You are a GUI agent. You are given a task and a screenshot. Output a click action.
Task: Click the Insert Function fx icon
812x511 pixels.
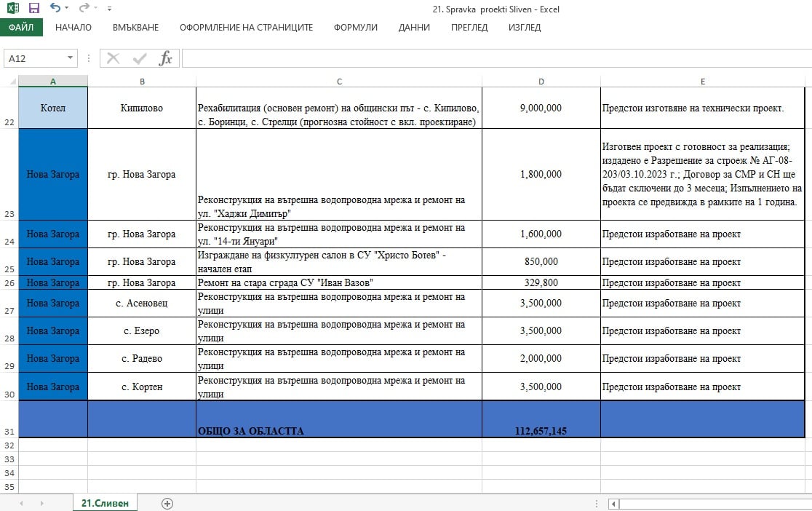[165, 58]
